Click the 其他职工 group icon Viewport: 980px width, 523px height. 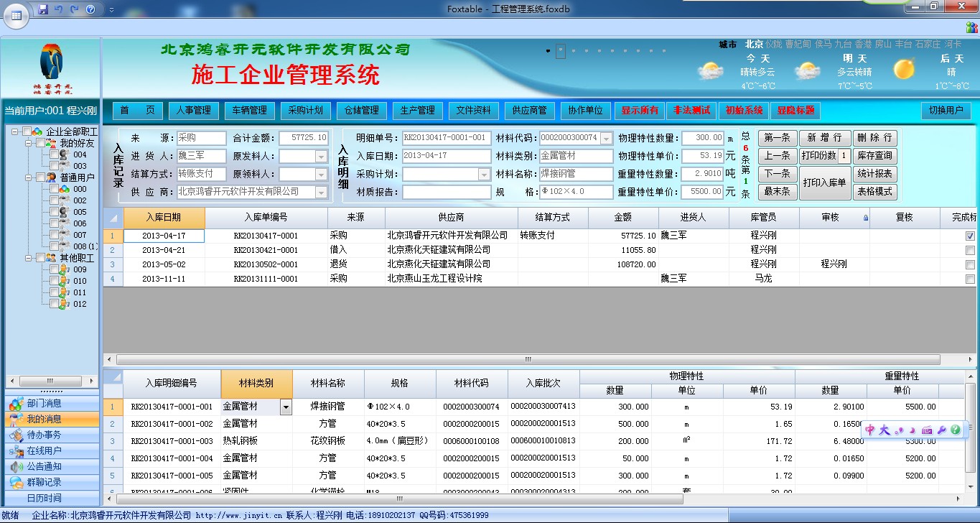point(52,258)
